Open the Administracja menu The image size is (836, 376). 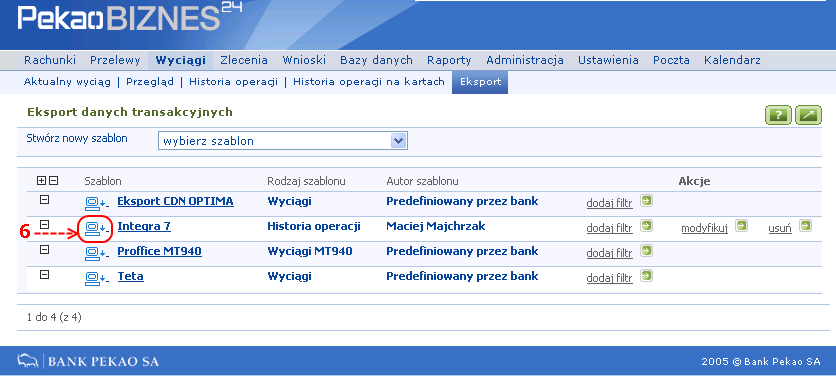coord(525,60)
